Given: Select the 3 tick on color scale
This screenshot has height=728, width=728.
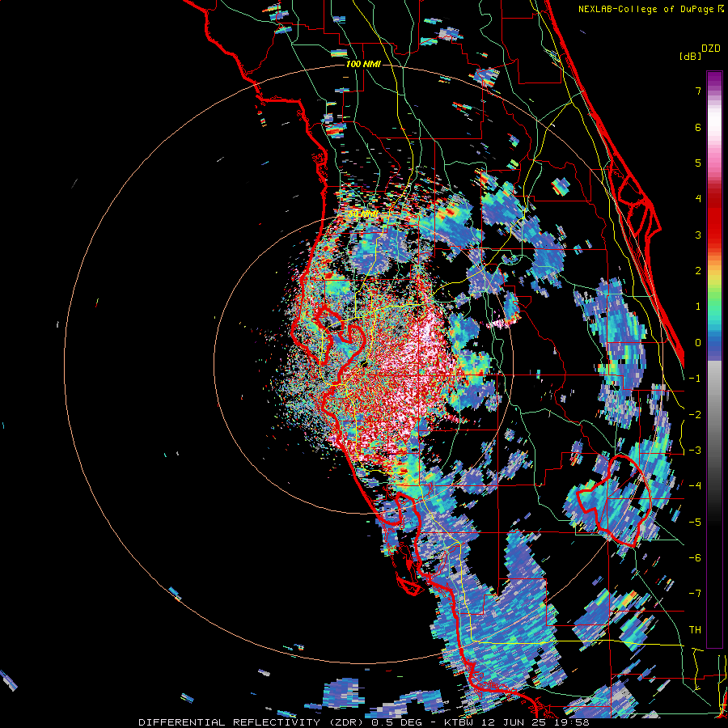Looking at the screenshot, I should click(698, 235).
